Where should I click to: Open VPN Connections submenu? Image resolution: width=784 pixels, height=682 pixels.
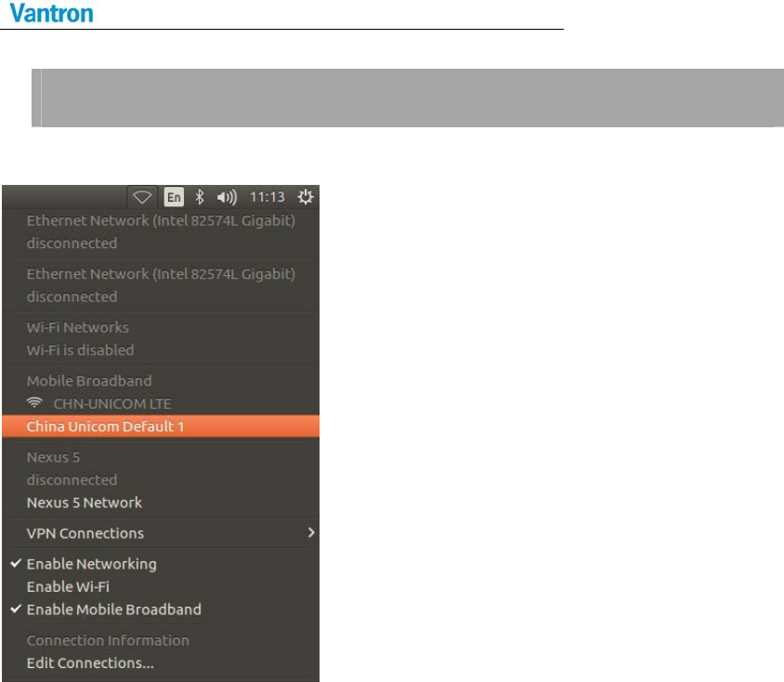pos(161,533)
